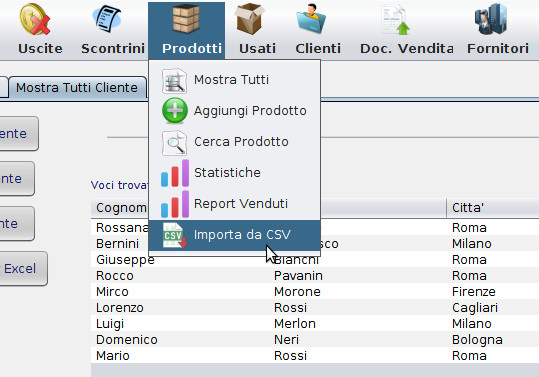Select Mostra Tutti menu entry
This screenshot has width=539, height=377.
coord(234,80)
